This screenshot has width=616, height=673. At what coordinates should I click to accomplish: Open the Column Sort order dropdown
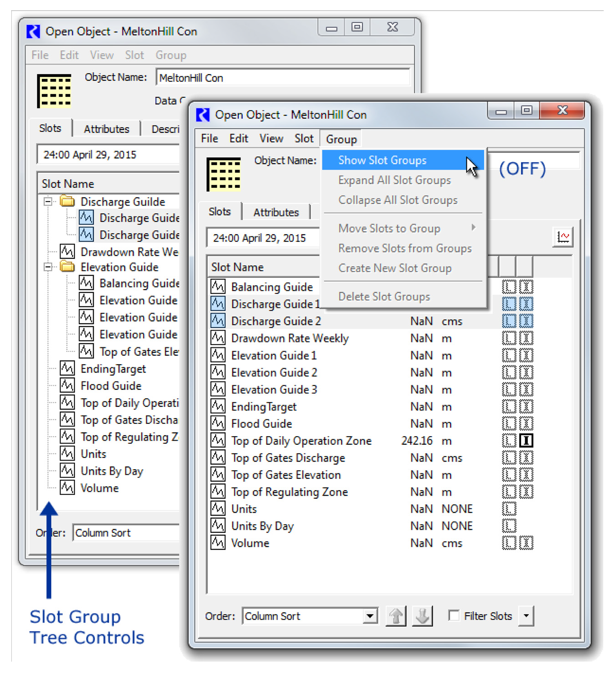pos(370,616)
